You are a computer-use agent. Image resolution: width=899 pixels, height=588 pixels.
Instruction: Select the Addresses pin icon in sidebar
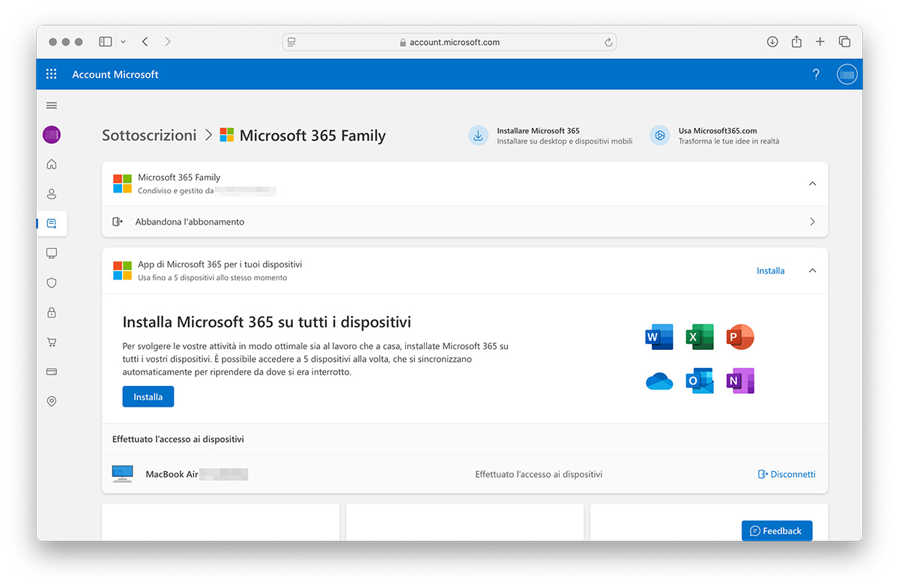[x=51, y=401]
